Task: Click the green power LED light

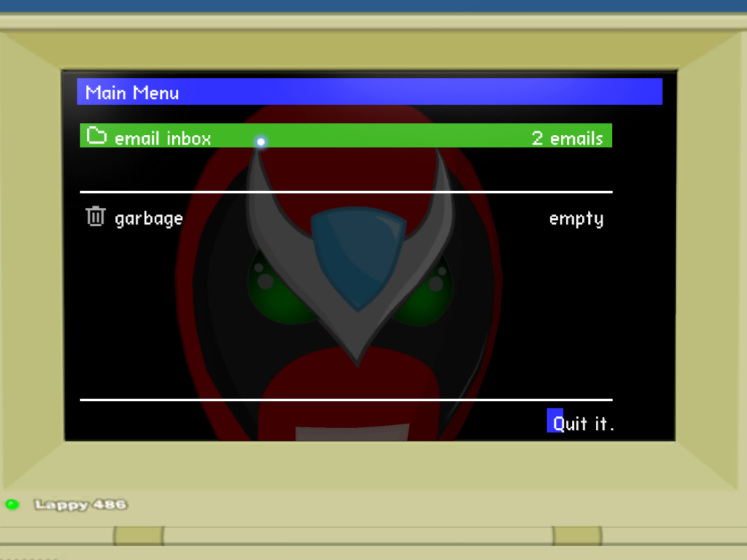Action: 12,504
